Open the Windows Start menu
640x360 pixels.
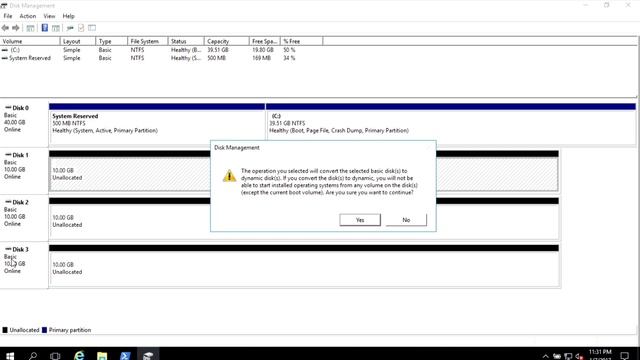click(10, 355)
